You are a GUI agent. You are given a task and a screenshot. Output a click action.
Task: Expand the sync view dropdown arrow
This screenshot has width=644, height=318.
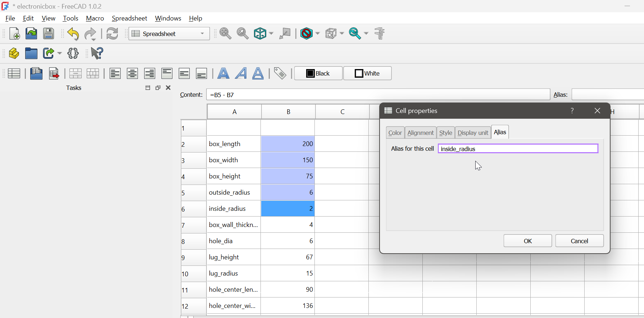coord(366,34)
